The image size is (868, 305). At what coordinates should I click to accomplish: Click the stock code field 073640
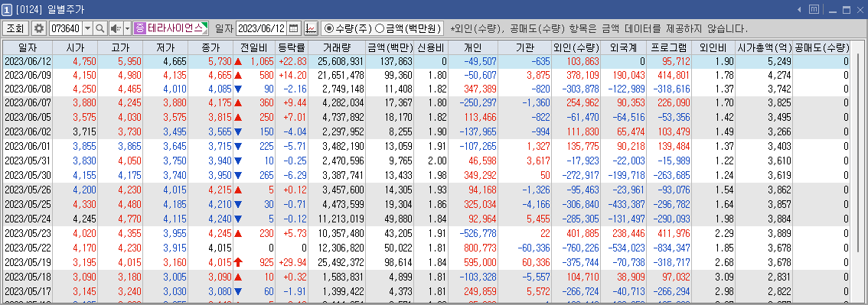click(65, 28)
